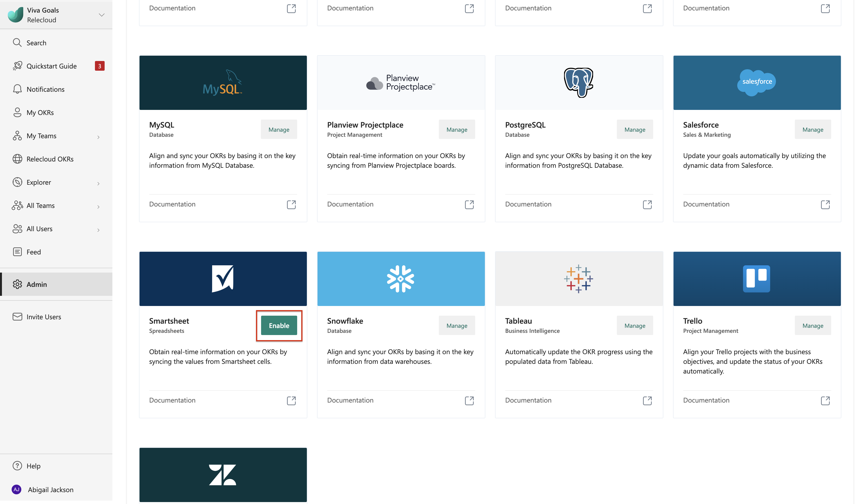Click the Invite Users envelope icon
The width and height of the screenshot is (868, 504).
(17, 316)
